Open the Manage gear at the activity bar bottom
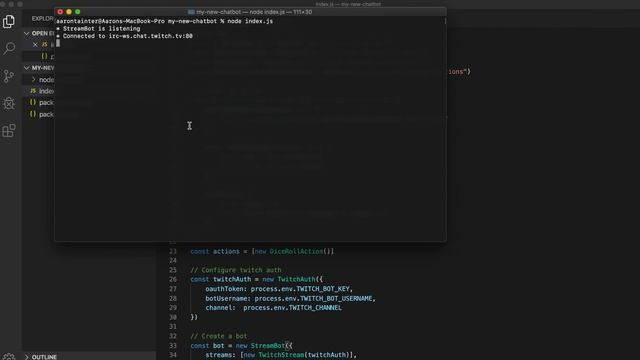640x360 pixels. (9, 356)
